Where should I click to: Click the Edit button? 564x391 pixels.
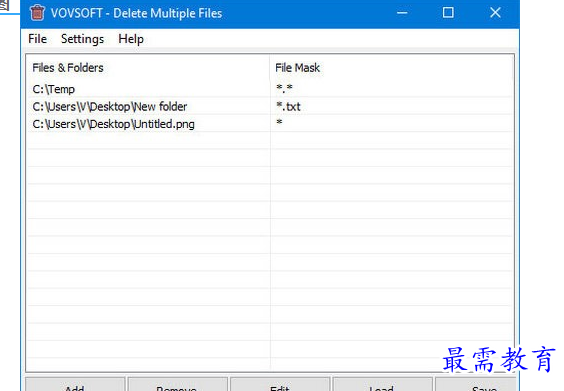[x=280, y=385]
